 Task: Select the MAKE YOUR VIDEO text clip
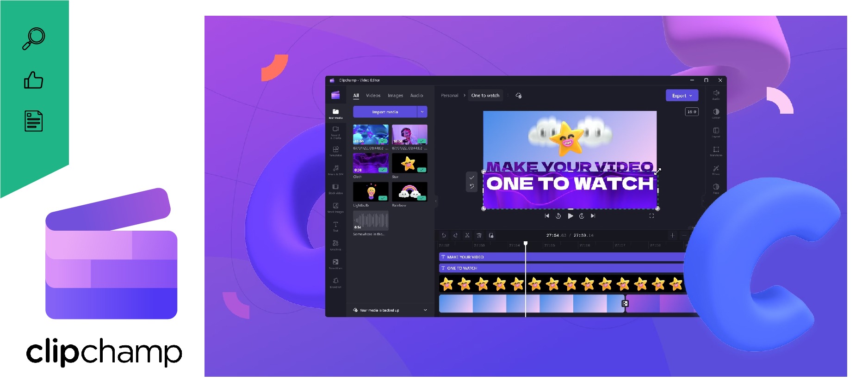pos(562,257)
